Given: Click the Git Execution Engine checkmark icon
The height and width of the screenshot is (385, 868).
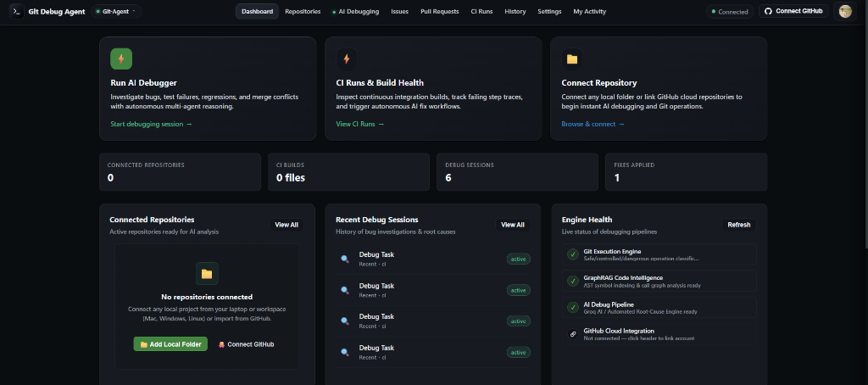Looking at the screenshot, I should (x=573, y=254).
